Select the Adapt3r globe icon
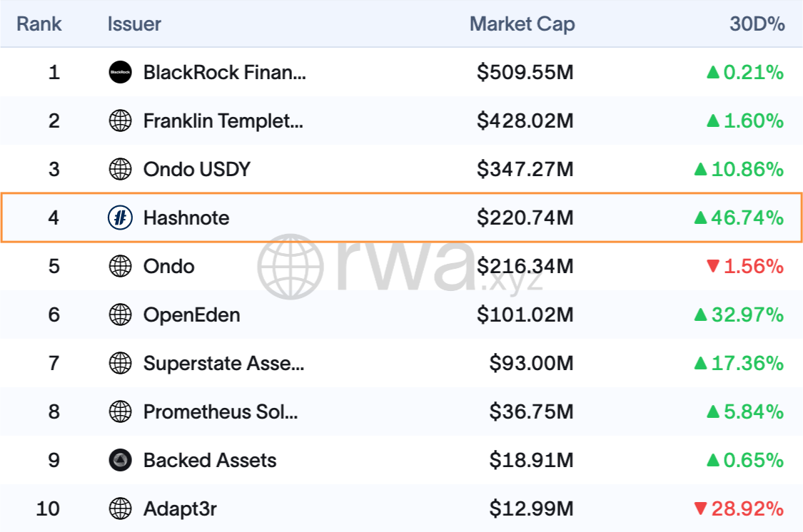 coord(120,508)
